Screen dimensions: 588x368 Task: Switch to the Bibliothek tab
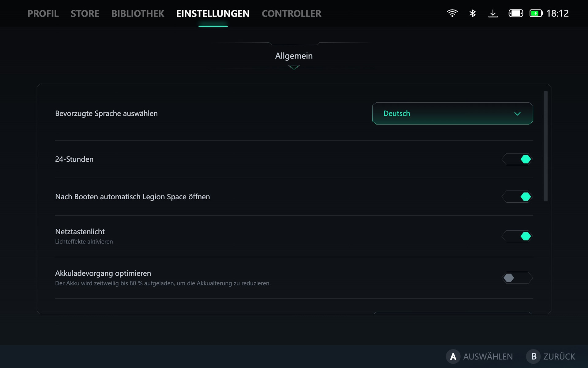pos(138,13)
